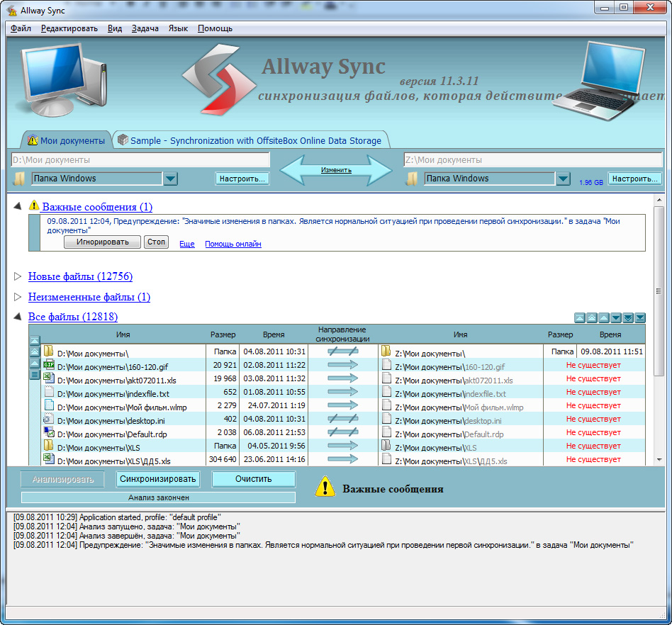Collapse the Важные сообщения section
This screenshot has height=625, width=672.
coord(18,206)
